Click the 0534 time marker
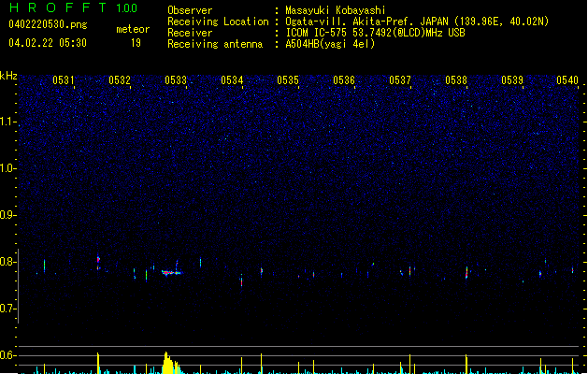The image size is (588, 374). click(x=232, y=80)
